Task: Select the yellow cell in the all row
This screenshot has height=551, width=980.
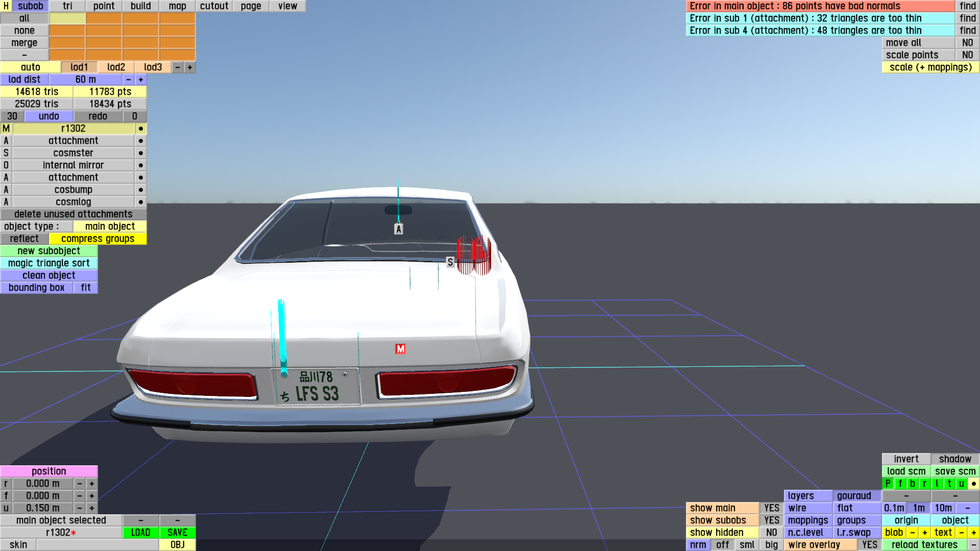Action: point(67,18)
